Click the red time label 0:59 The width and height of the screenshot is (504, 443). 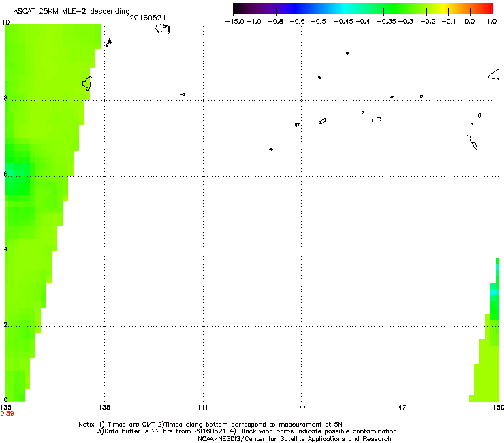coord(7,414)
